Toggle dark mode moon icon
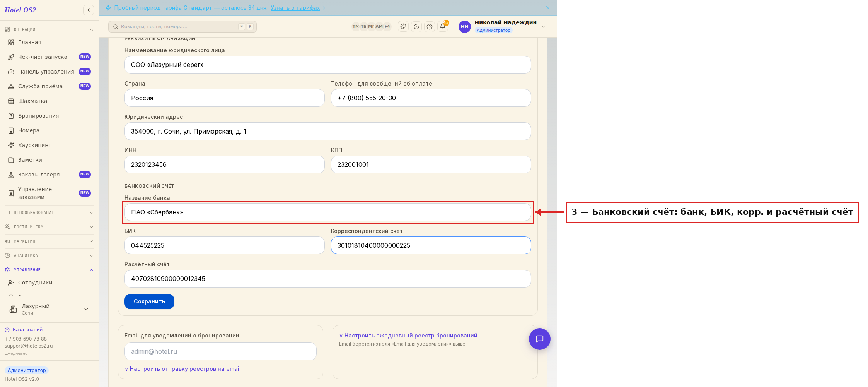 [416, 27]
